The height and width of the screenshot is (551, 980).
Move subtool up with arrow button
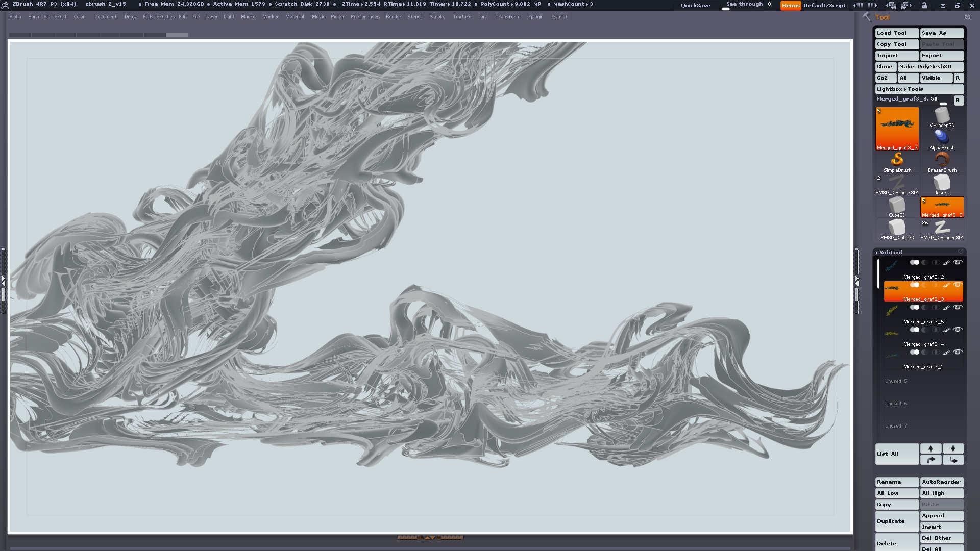tap(930, 448)
